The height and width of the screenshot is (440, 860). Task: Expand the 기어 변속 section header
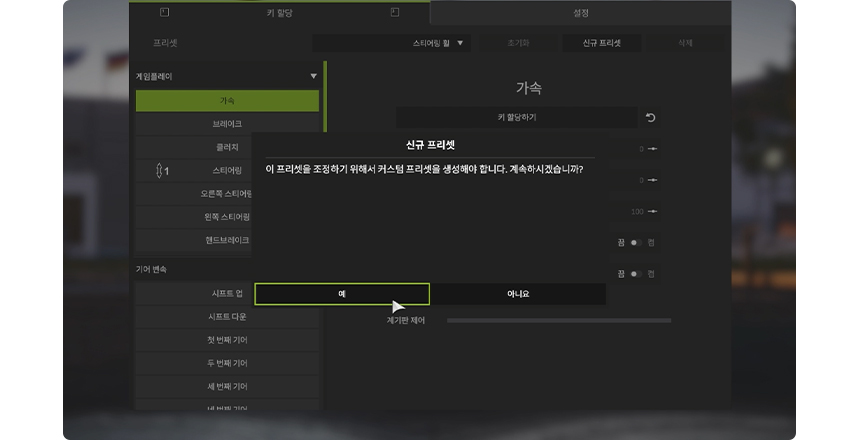(227, 269)
